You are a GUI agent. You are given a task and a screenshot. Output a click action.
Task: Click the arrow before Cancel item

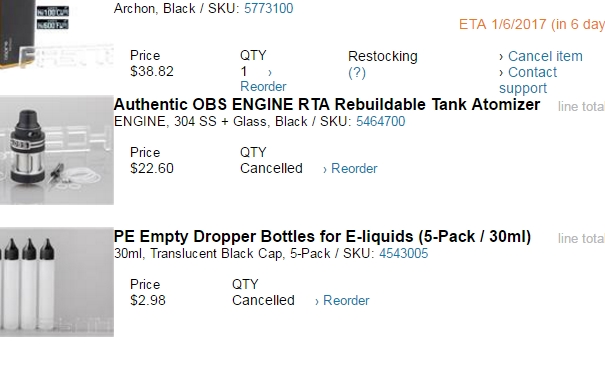pyautogui.click(x=501, y=57)
